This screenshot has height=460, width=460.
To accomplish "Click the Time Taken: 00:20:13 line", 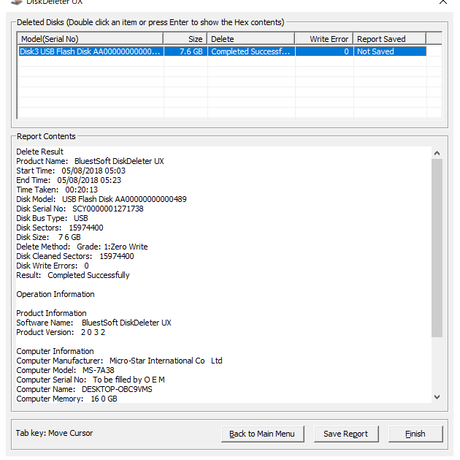I will 57,190.
